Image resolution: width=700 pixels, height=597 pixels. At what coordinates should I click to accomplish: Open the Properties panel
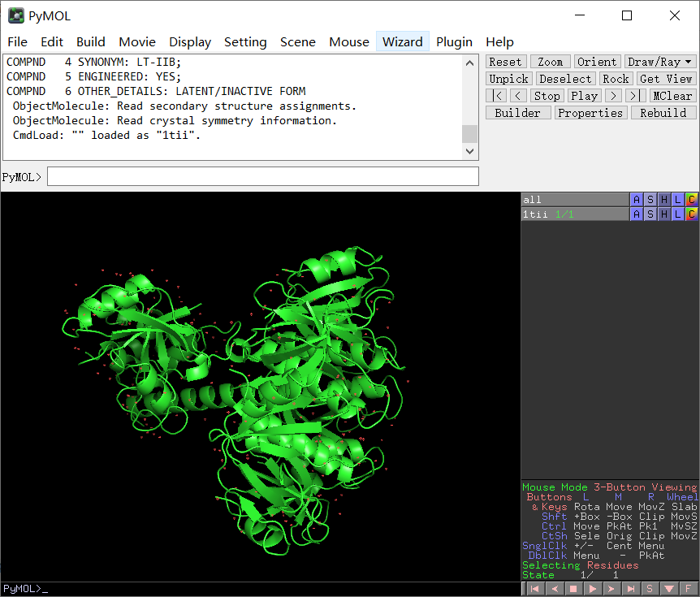(590, 113)
